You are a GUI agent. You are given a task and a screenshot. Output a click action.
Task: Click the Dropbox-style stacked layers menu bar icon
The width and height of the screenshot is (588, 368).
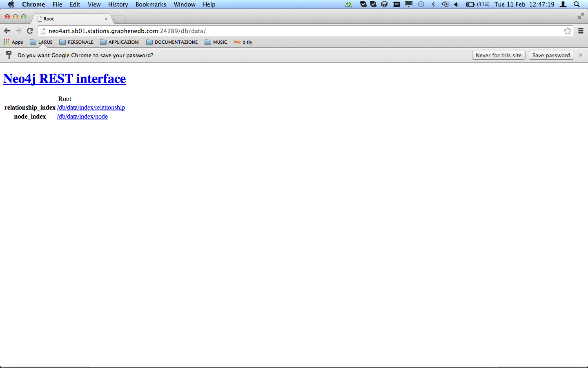point(384,4)
